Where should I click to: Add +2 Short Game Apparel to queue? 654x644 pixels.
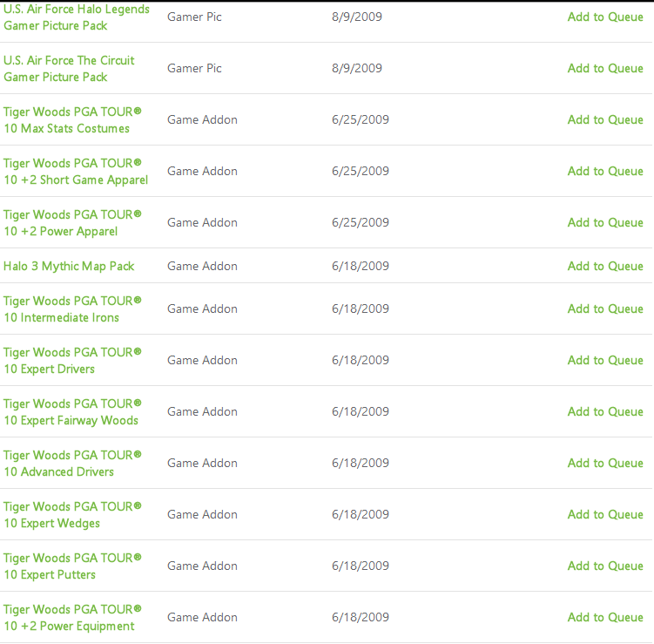[605, 171]
